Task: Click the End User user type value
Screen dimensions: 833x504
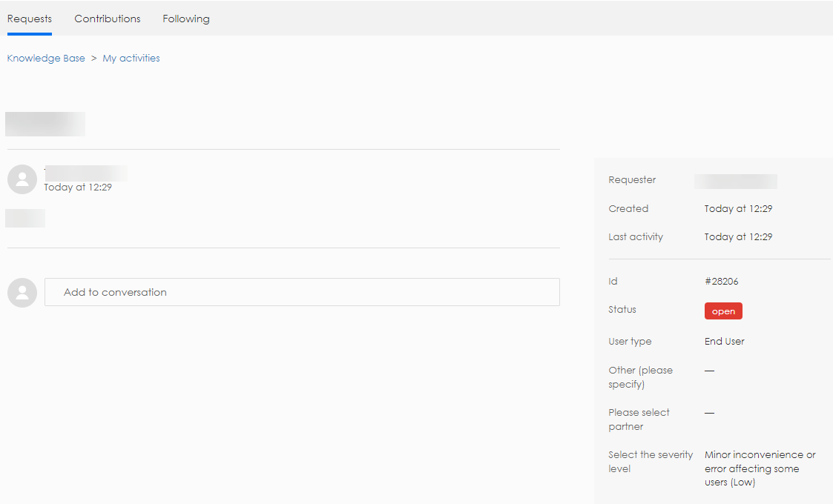Action: (724, 341)
